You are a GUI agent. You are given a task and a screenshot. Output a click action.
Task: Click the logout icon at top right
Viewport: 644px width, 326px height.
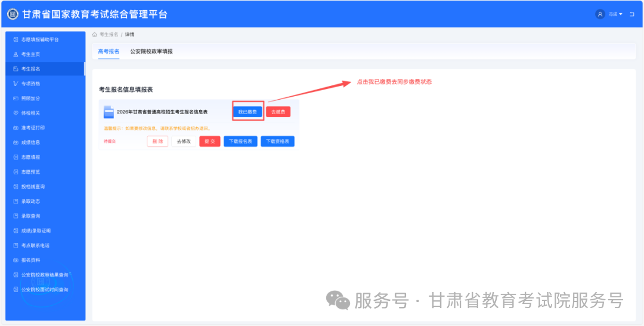point(631,14)
